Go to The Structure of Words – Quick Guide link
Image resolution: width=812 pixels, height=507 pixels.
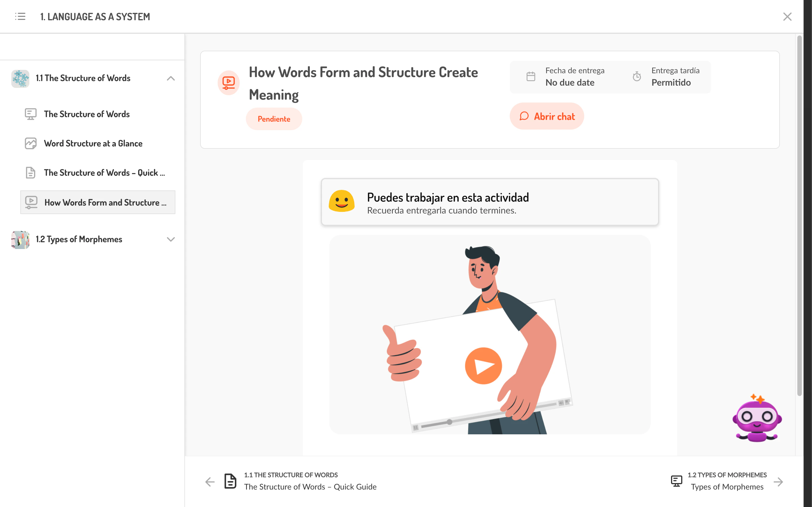[310, 486]
